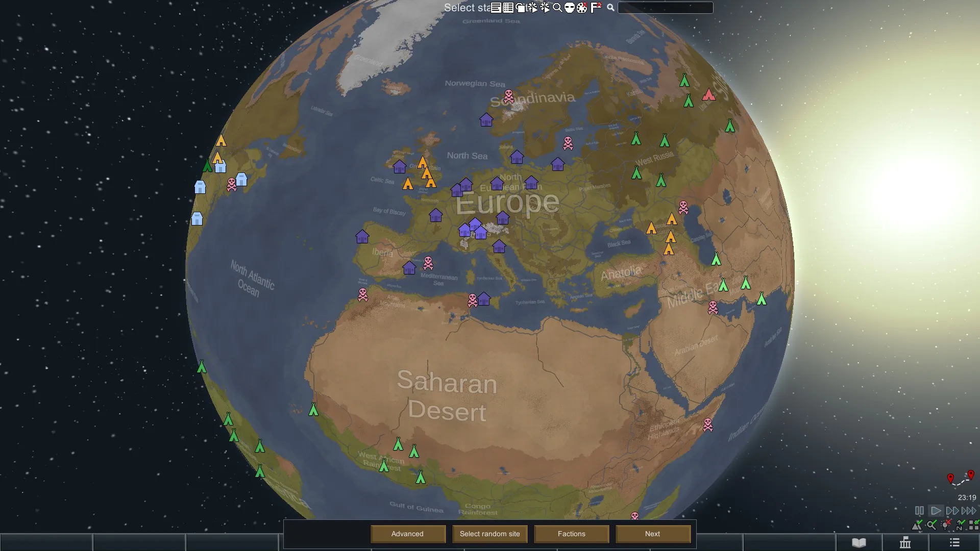980x551 pixels.
Task: Toggle the light bulb display option
Action: (946, 525)
